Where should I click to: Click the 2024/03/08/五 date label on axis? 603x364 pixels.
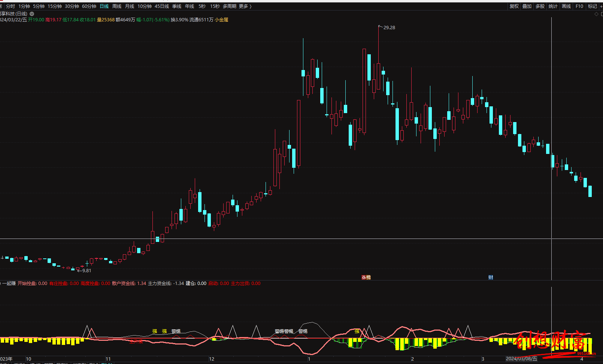(x=521, y=359)
